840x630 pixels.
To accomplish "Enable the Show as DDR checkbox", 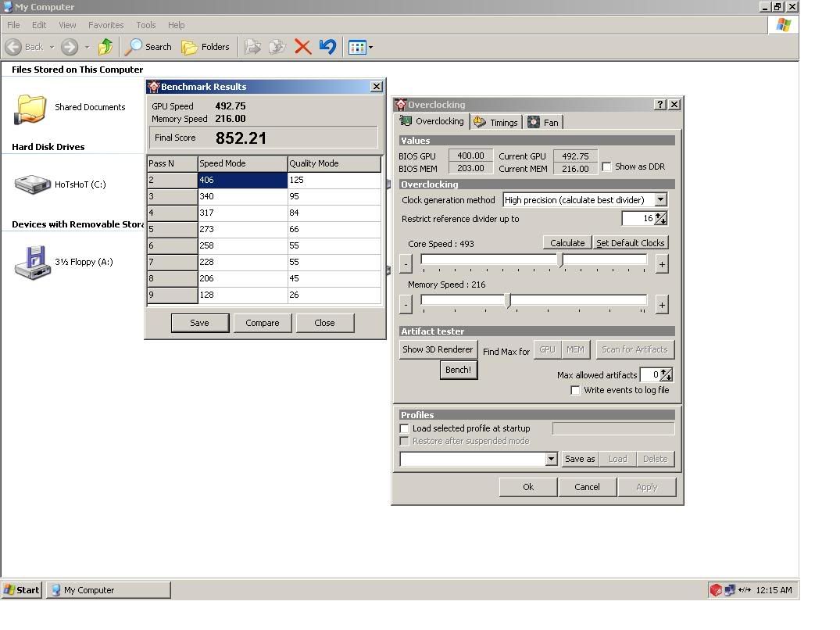I will click(x=607, y=167).
